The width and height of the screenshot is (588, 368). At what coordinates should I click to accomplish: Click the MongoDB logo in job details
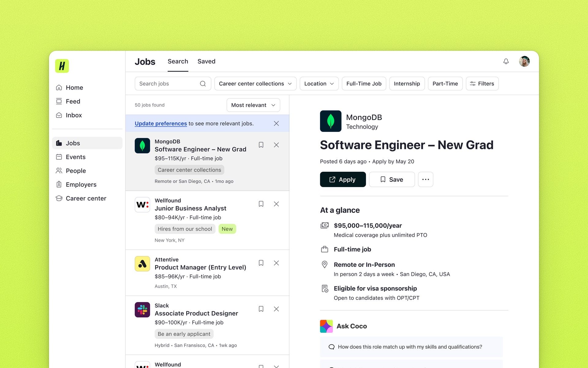pos(331,121)
